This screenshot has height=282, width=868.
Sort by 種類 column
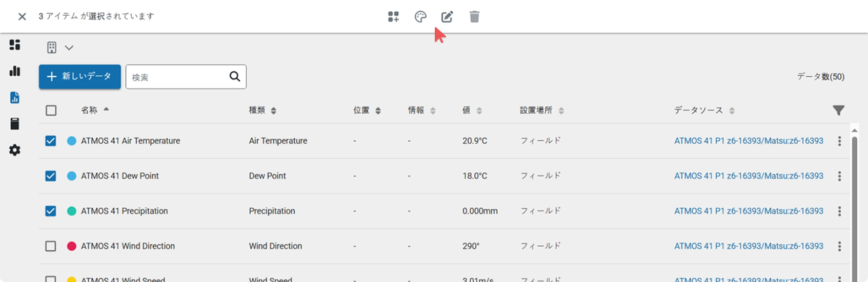tap(263, 110)
